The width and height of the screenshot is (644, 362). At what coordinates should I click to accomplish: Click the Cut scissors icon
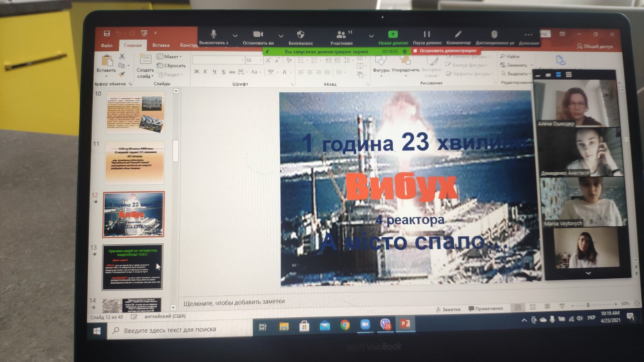coord(122,57)
